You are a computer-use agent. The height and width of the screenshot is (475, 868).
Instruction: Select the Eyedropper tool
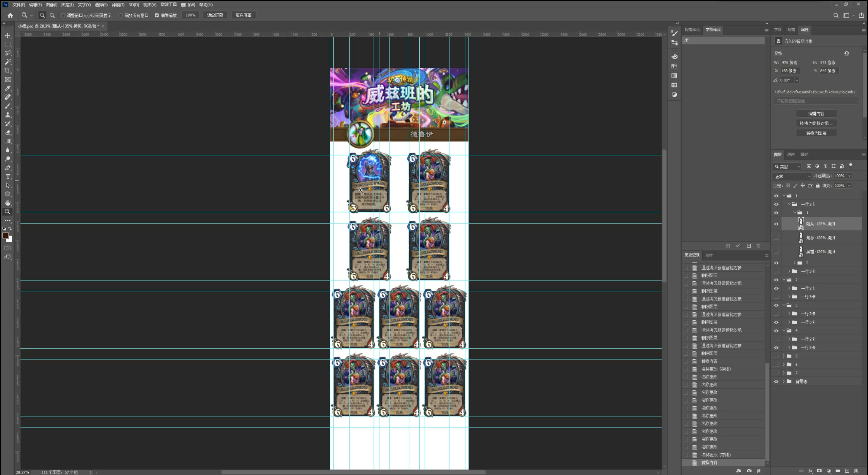point(7,88)
